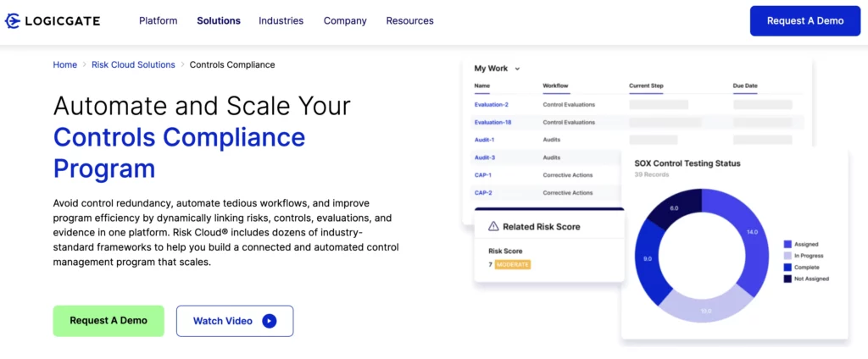Screen dimensions: 868x359
Task: Click the 39 Records label
Action: tap(652, 174)
